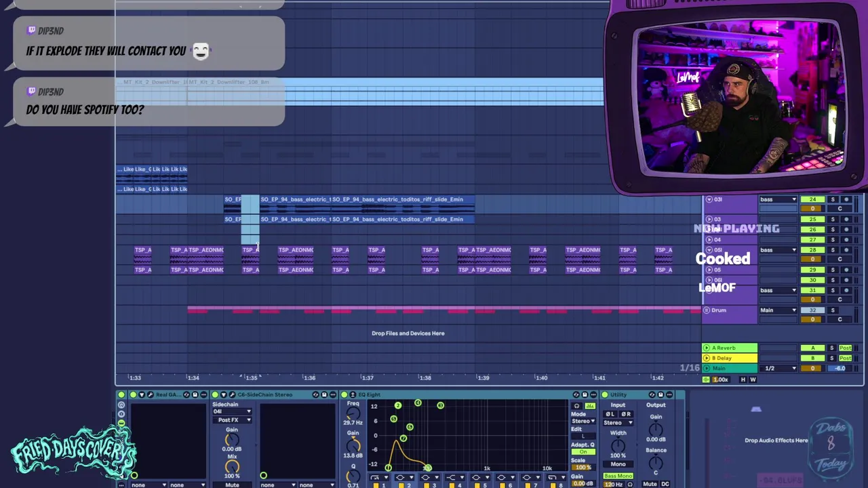Show the rack macro controls icon

coord(121,405)
